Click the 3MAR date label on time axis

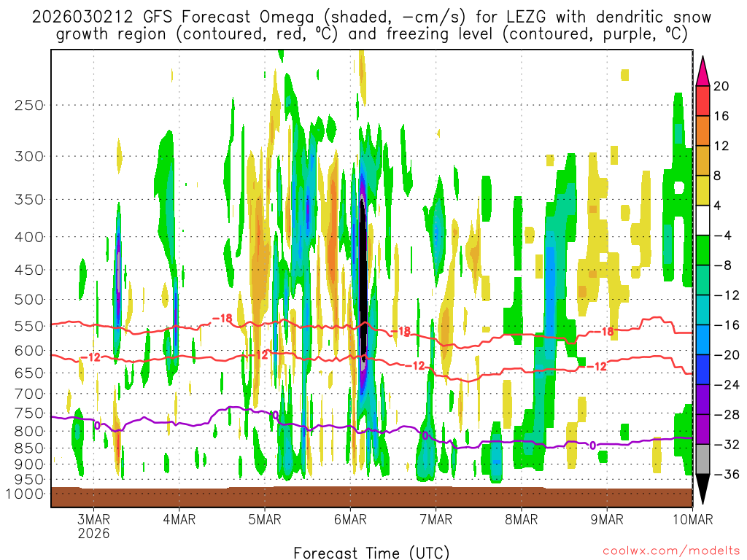click(94, 519)
